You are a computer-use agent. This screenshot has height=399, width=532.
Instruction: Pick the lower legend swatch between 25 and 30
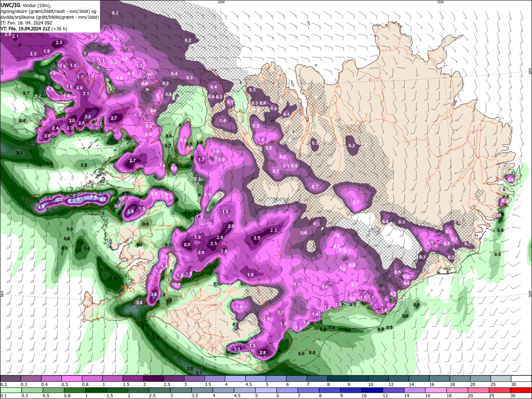click(500, 390)
